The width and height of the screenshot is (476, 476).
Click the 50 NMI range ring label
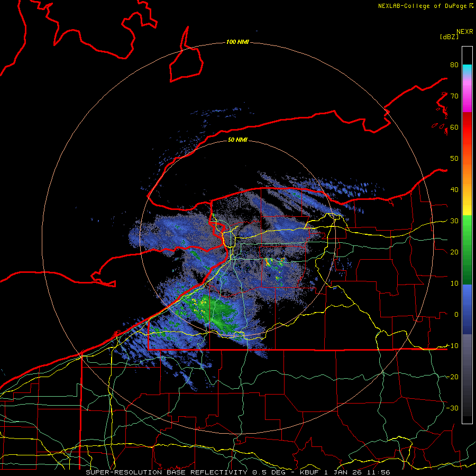[237, 140]
